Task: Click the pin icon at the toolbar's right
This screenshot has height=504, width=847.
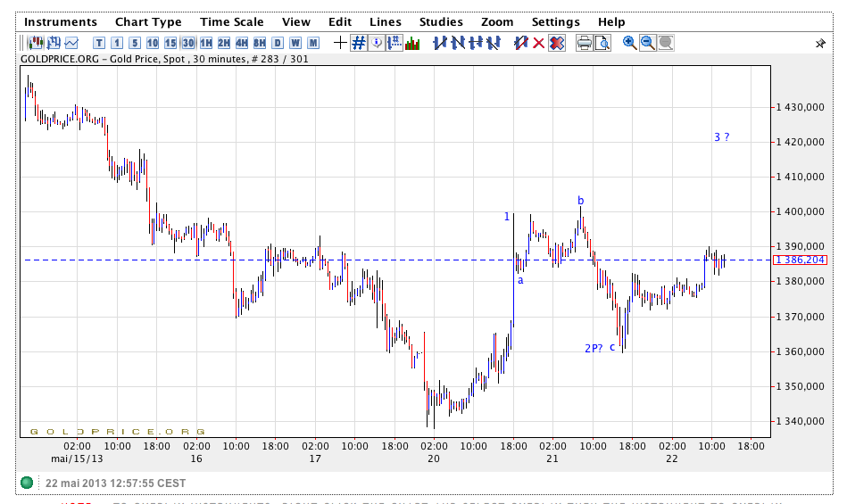Action: [x=820, y=43]
